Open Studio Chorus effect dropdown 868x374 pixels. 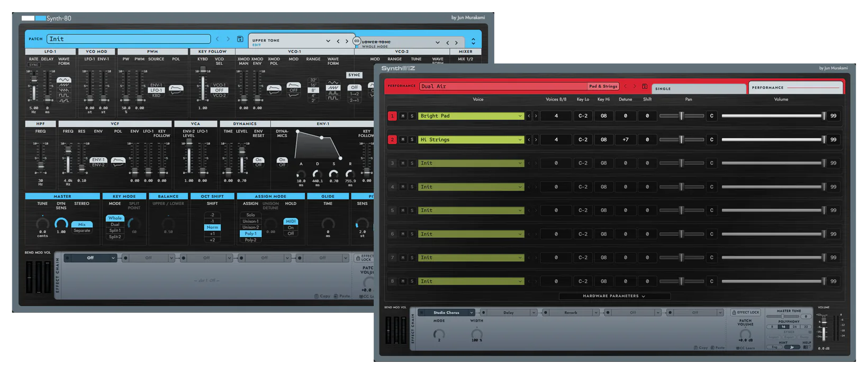[x=471, y=313]
